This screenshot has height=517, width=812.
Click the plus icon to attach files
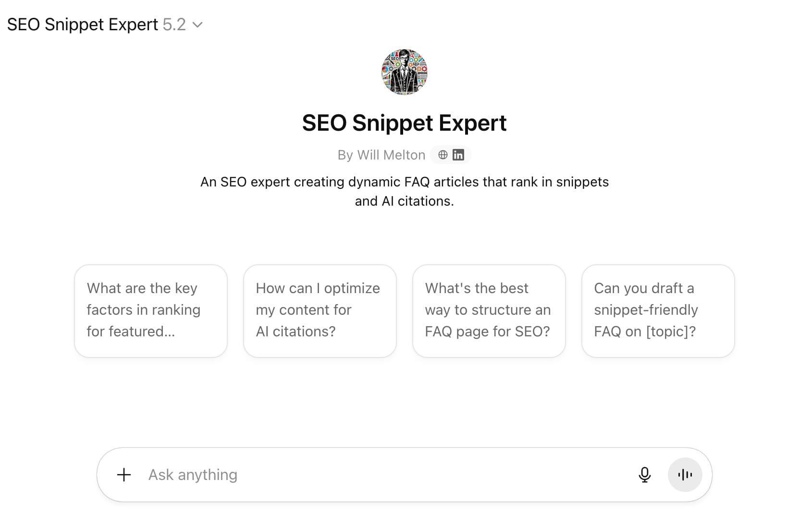(x=124, y=475)
